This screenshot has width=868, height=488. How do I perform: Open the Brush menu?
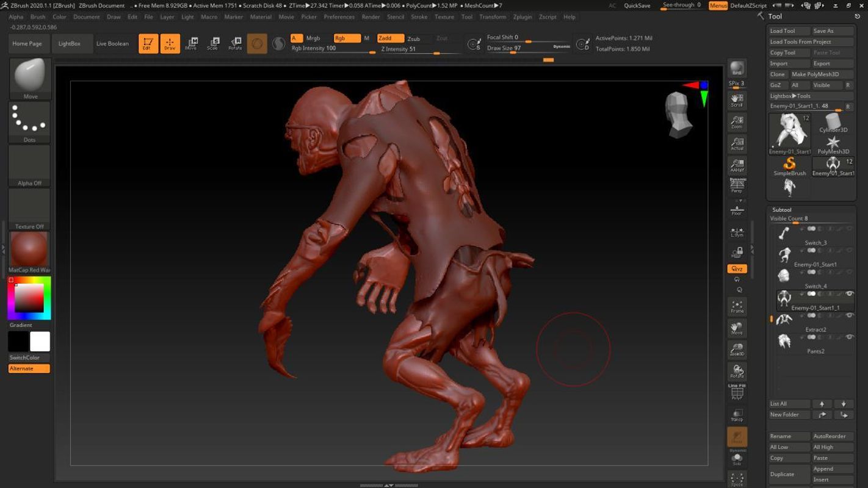pos(38,17)
